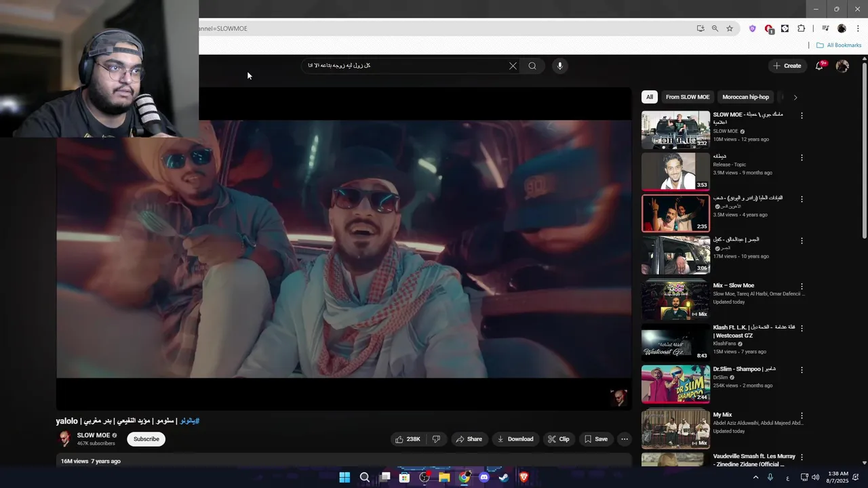Screen dimensions: 868x488
Task: Click the #يالولو hashtag in the title
Action: [x=189, y=421]
